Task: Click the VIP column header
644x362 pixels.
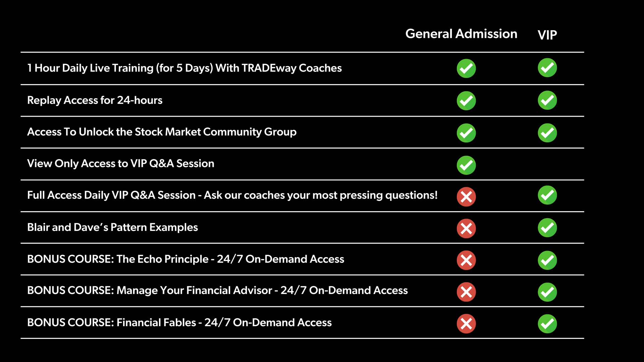Action: [x=547, y=35]
